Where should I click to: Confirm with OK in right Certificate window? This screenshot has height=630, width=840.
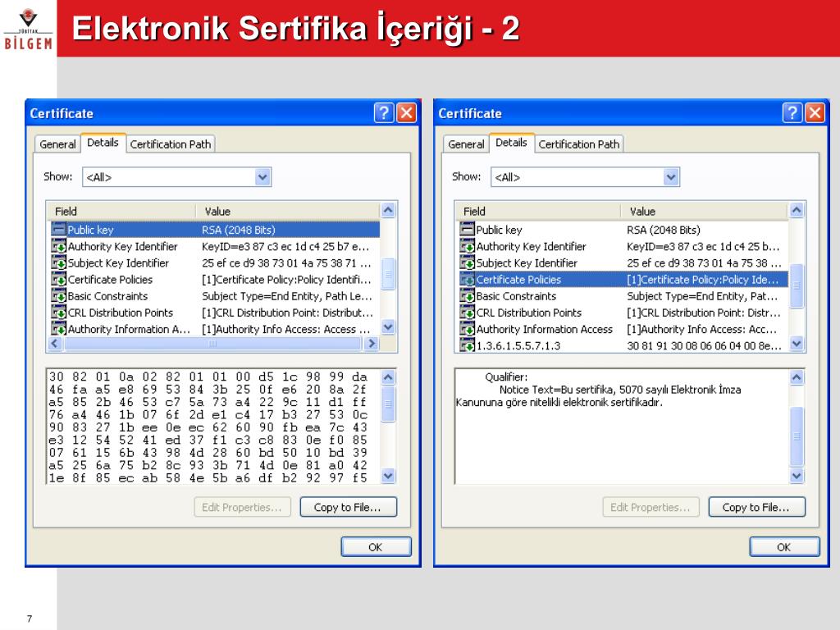tap(784, 547)
